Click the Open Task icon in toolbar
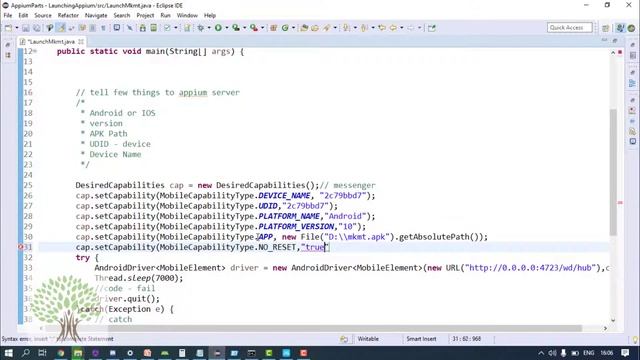Screen dimensions: 640x360 (x=315, y=28)
